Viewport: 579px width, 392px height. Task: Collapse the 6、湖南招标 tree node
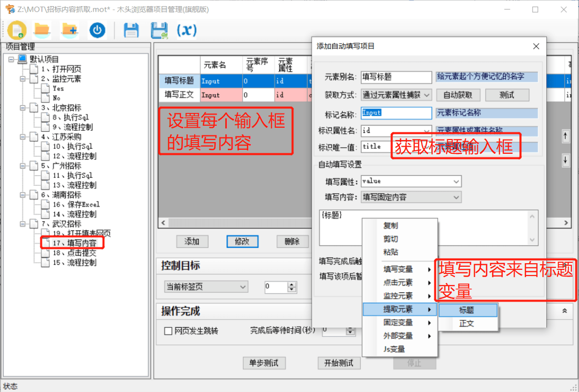tap(23, 195)
